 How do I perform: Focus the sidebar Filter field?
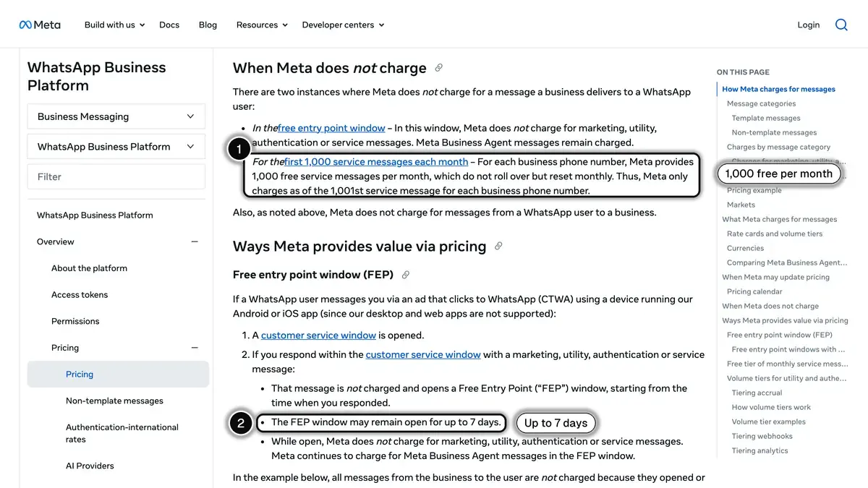[116, 176]
